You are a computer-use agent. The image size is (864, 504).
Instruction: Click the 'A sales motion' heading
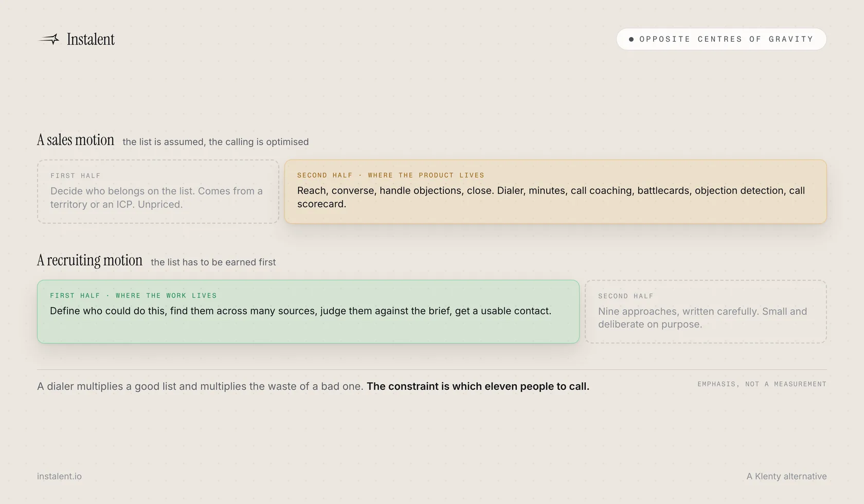[x=76, y=140]
